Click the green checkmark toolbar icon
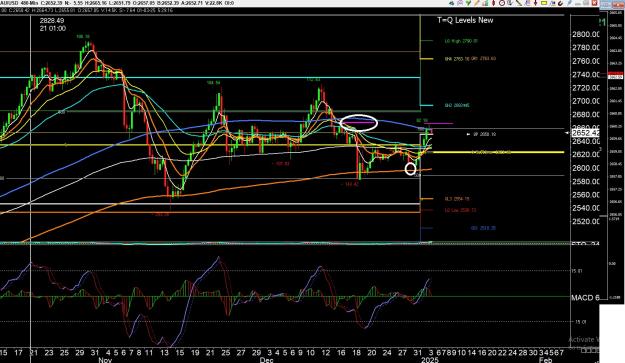Image resolution: width=625 pixels, height=363 pixels. [x=468, y=3]
